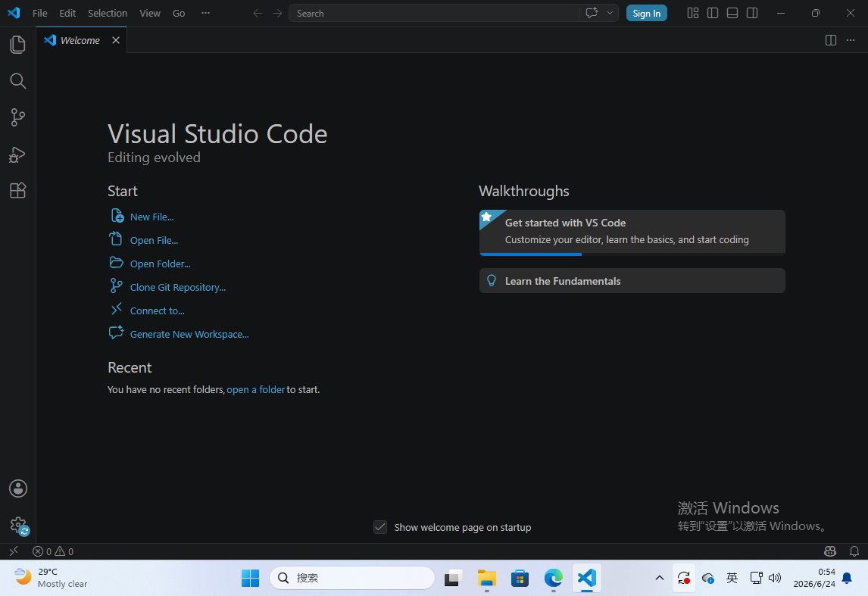Open the Extensions view

click(17, 190)
